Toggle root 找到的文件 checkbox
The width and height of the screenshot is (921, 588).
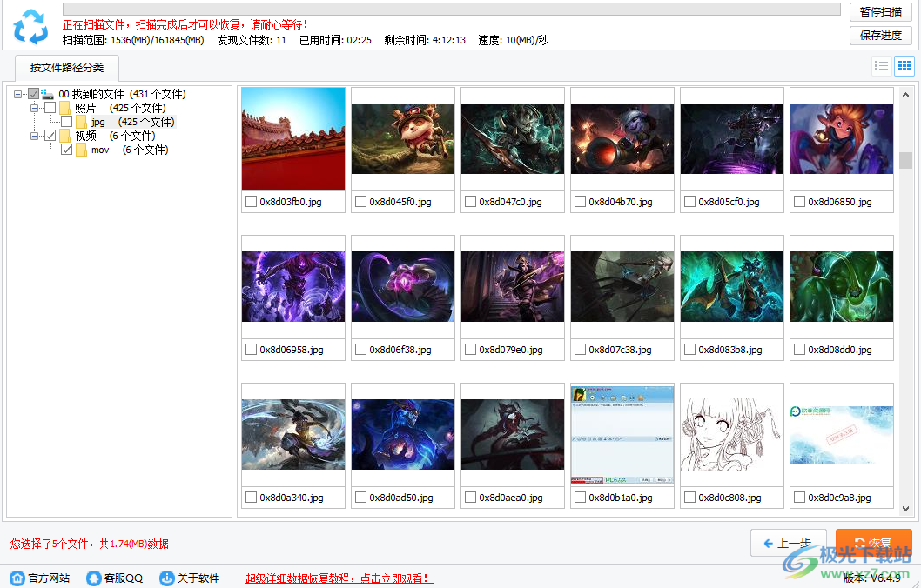(x=33, y=94)
